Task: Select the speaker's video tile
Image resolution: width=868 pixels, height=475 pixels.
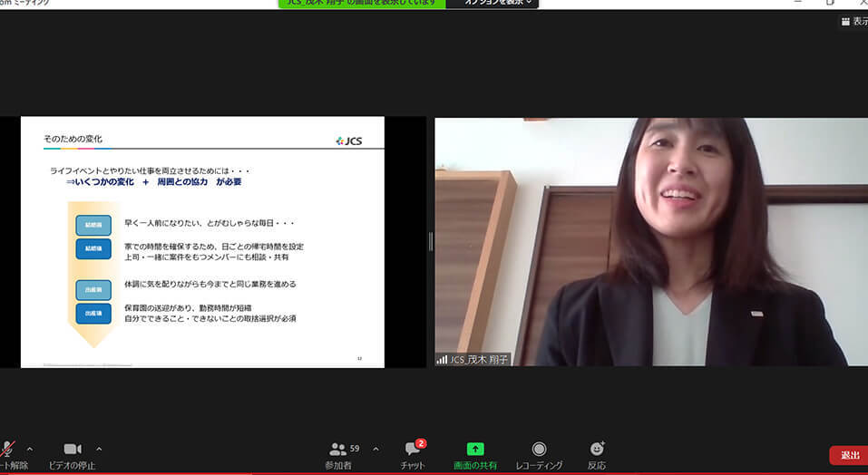Action: tap(650, 241)
